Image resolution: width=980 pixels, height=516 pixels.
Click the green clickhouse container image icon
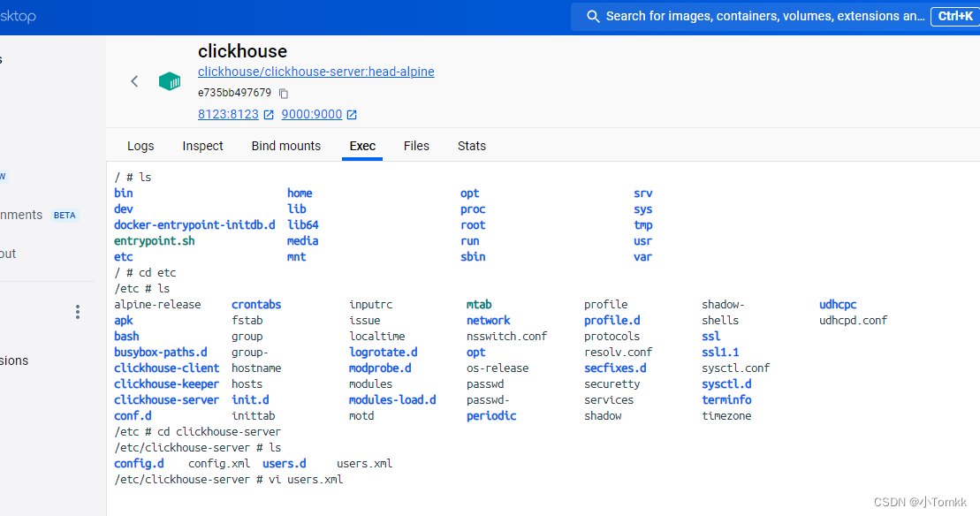169,80
